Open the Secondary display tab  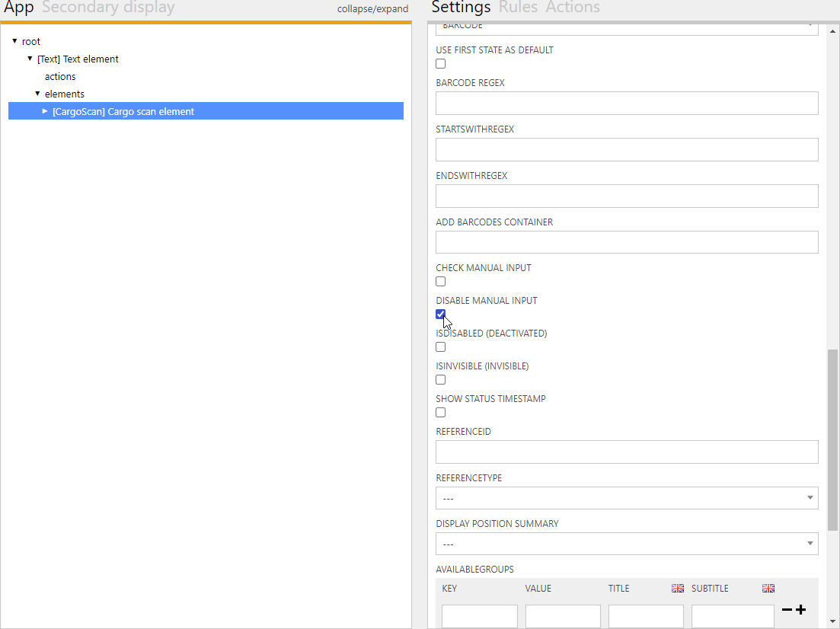pos(107,8)
